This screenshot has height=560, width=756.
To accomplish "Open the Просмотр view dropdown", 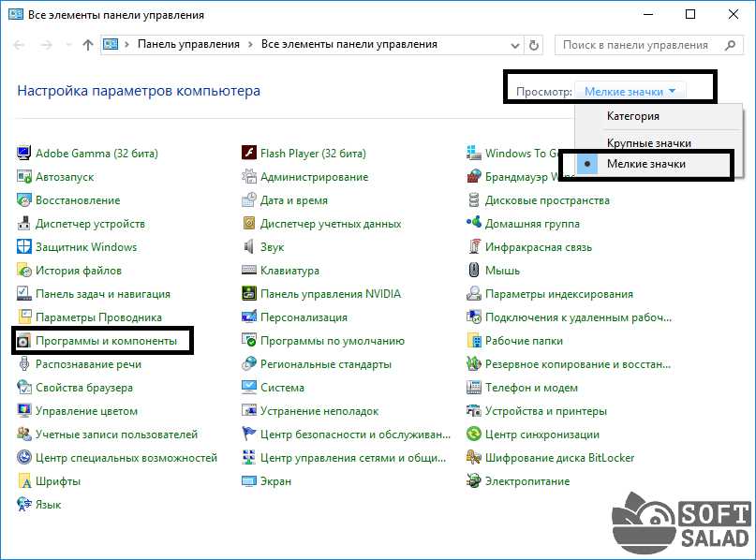I will click(630, 92).
